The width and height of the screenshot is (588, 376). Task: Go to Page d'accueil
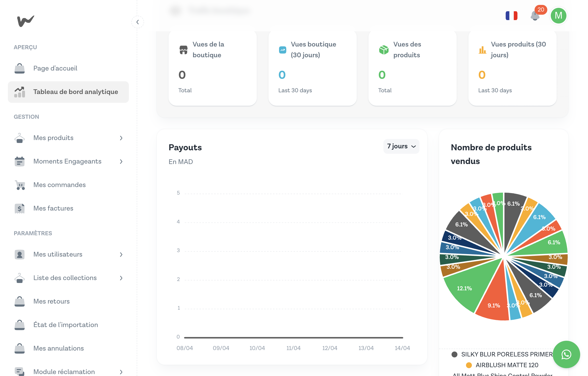[x=55, y=68]
